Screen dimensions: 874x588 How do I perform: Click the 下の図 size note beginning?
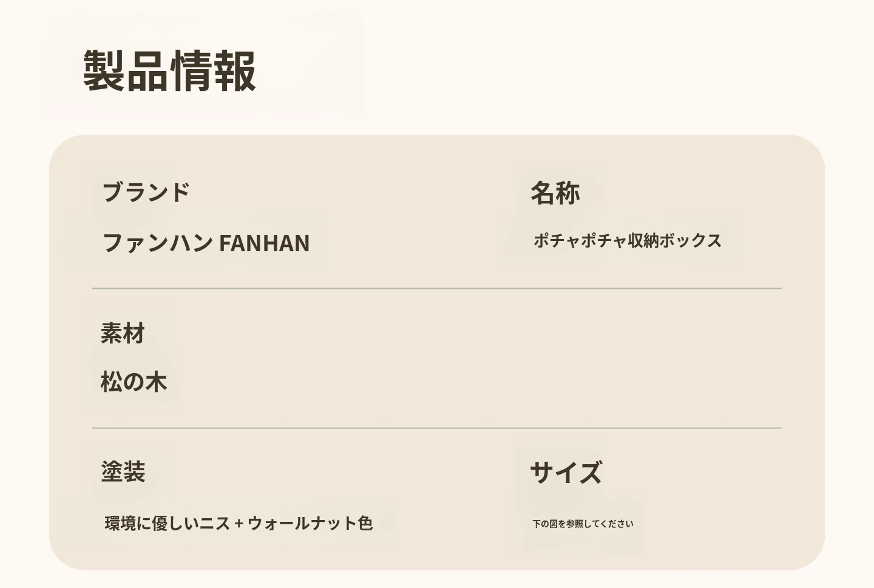coord(545,524)
